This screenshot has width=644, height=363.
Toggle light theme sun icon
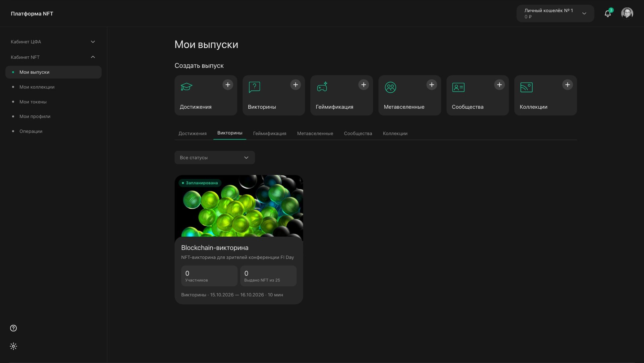point(13,346)
